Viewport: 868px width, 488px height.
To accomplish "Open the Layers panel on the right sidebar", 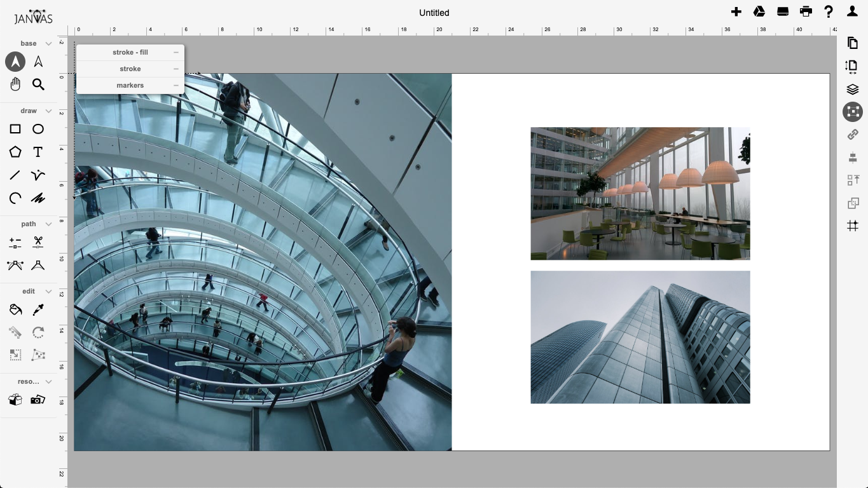I will (852, 89).
